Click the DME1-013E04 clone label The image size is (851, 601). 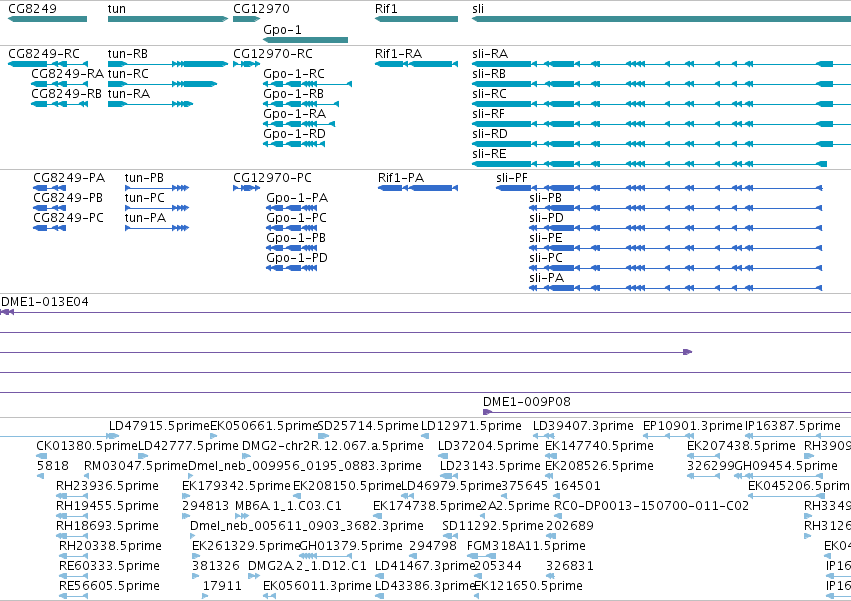(45, 302)
